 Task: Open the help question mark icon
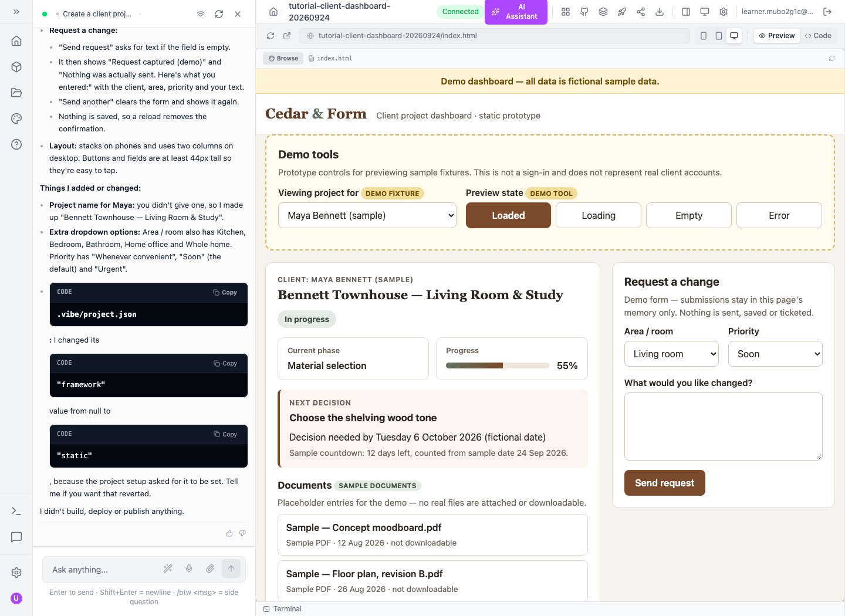click(16, 144)
